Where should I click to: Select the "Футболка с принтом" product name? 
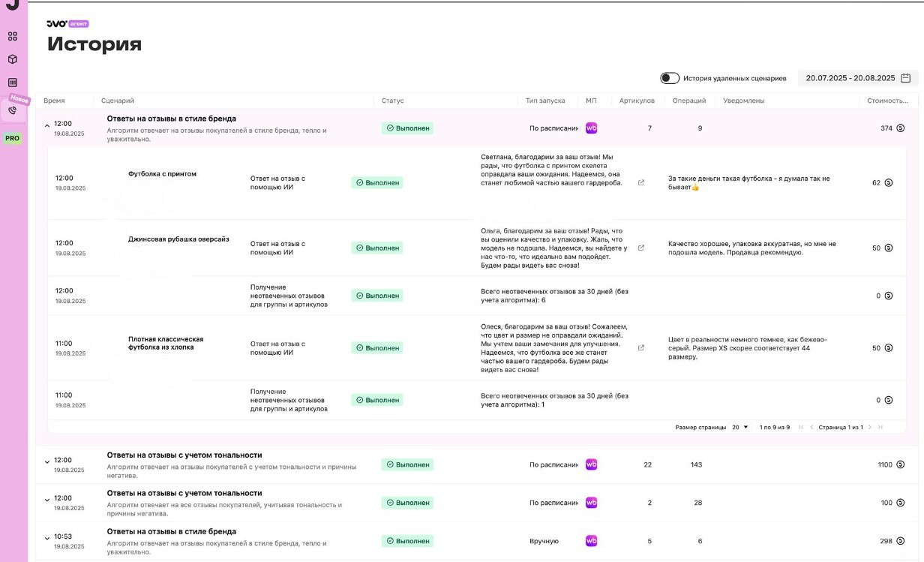[x=162, y=174]
